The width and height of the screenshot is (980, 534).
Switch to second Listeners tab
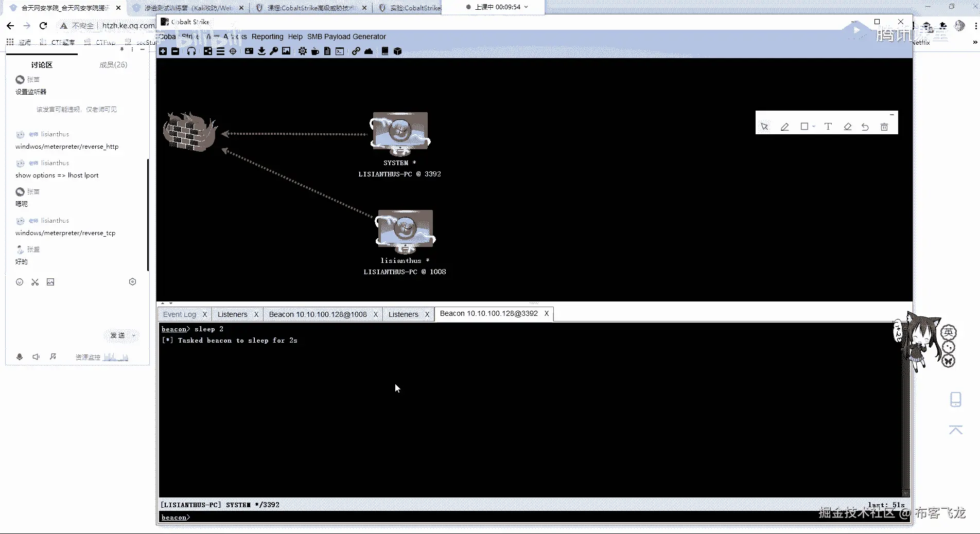[403, 314]
